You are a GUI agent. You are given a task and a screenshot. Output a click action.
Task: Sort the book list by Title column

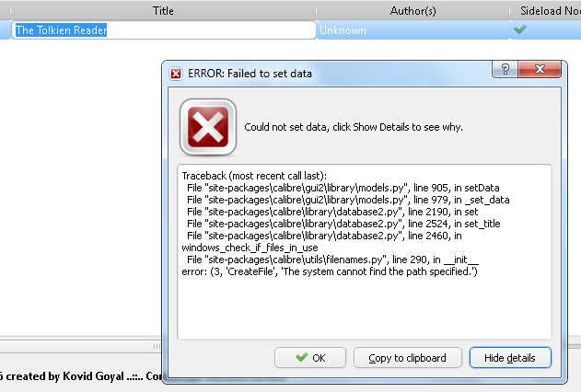(163, 10)
